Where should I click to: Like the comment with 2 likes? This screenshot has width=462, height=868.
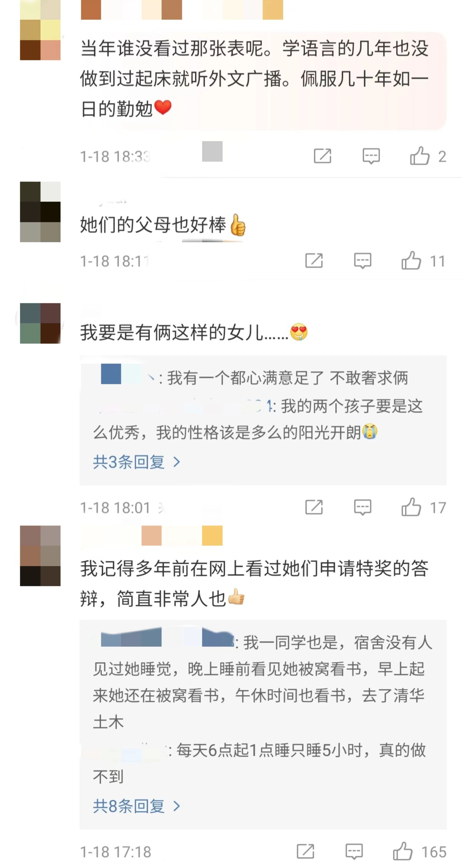[x=420, y=156]
